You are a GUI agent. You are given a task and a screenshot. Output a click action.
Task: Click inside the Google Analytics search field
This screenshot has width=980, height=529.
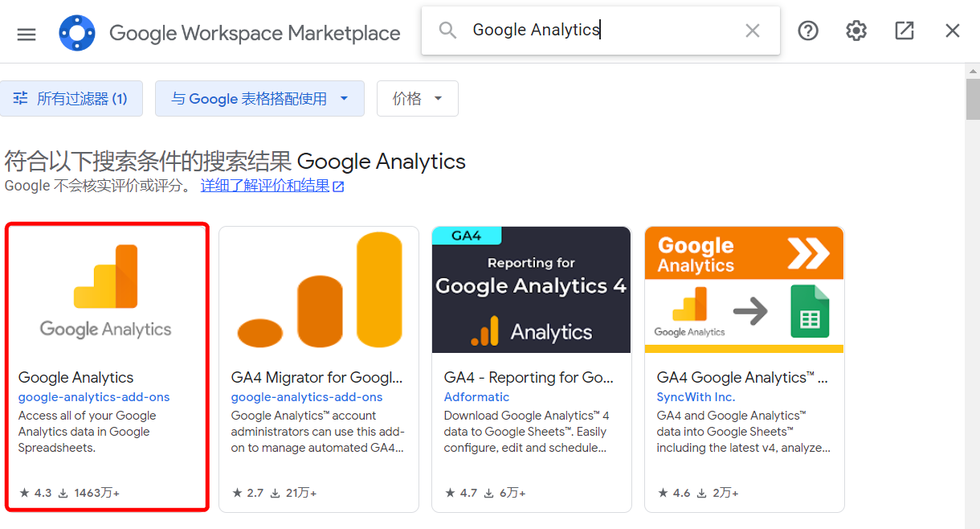pyautogui.click(x=601, y=31)
